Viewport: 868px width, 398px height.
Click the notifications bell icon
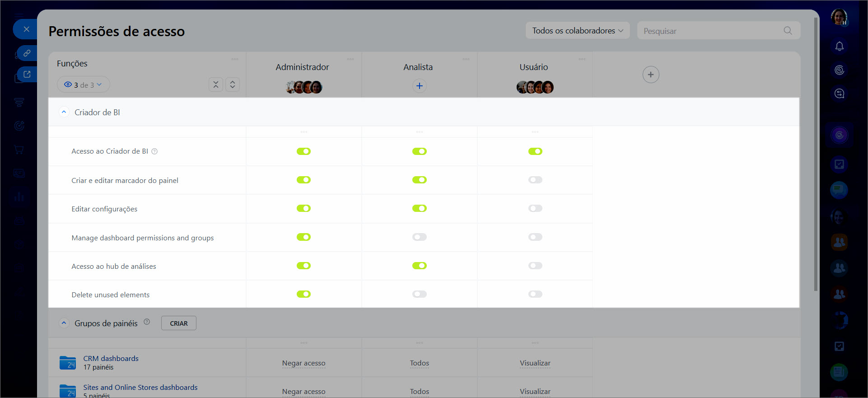[839, 47]
